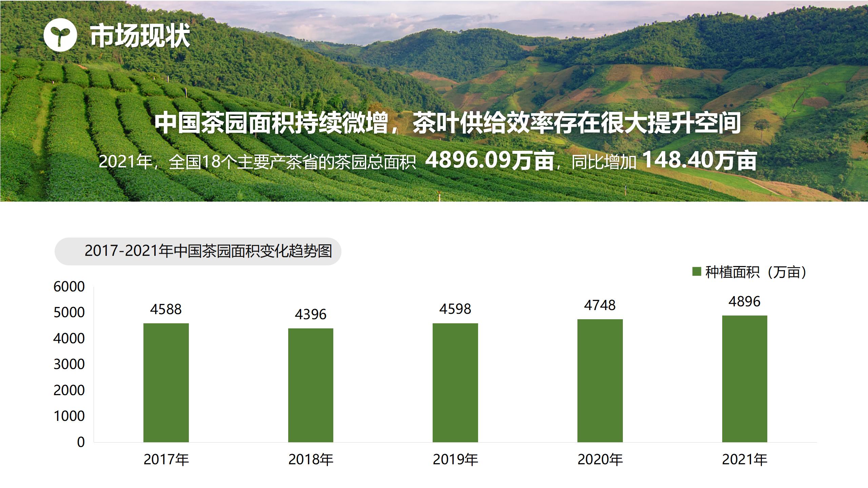Click the headline 中国茶园面积持续微增 text
This screenshot has height=488, width=868.
(271, 123)
